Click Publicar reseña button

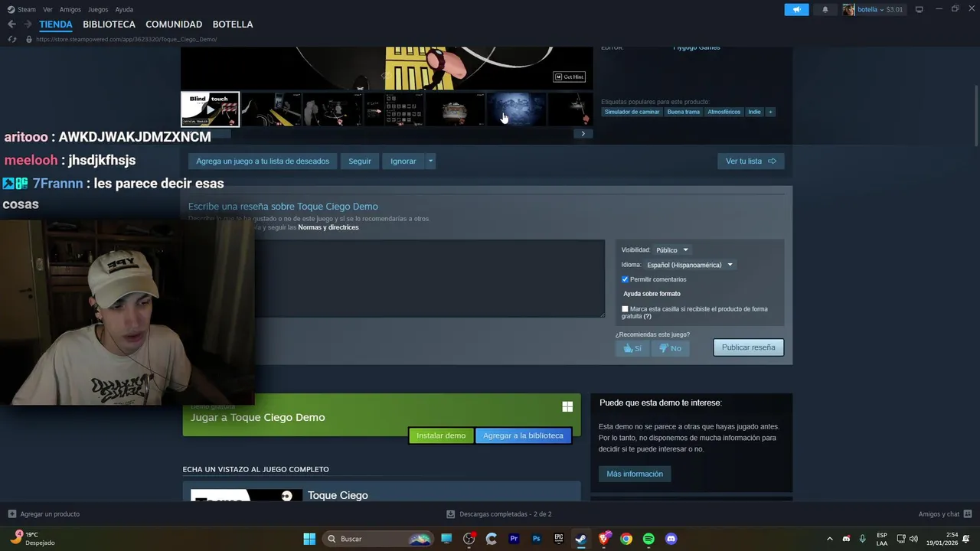[749, 347]
